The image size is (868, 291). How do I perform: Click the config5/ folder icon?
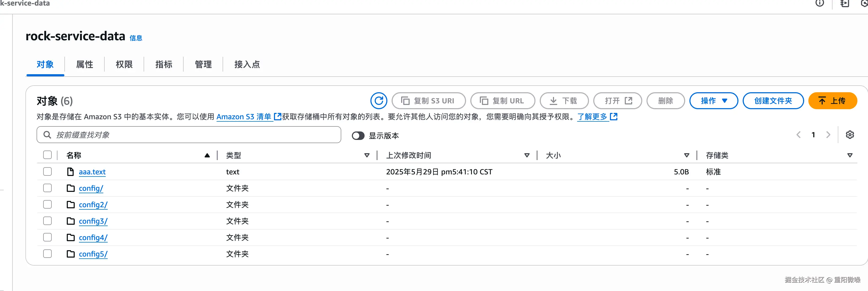tap(71, 254)
